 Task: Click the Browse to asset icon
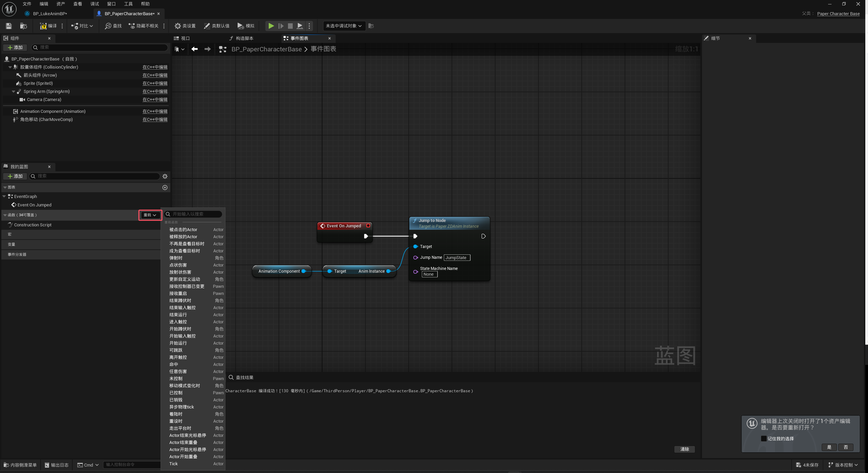pyautogui.click(x=23, y=26)
